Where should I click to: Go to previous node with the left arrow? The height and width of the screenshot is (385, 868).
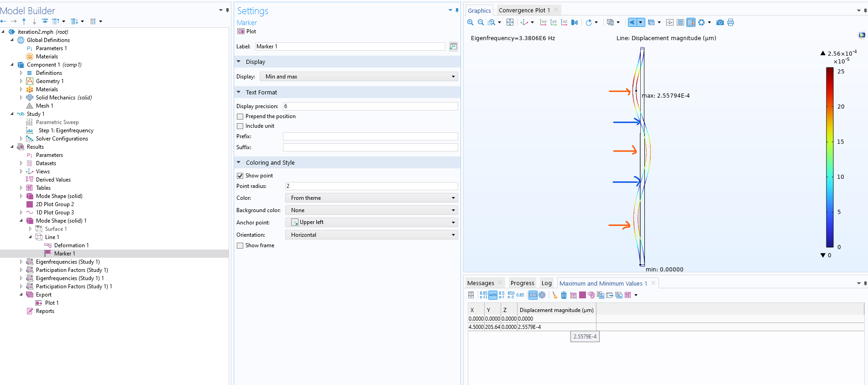click(x=4, y=21)
